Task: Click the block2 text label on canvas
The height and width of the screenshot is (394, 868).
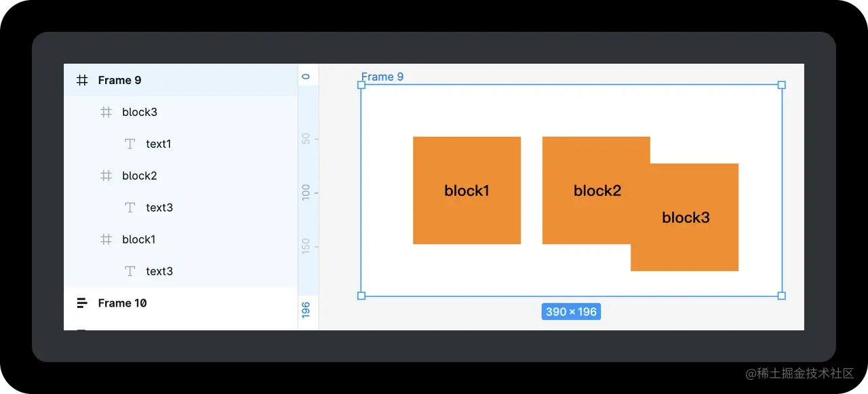Action: [597, 191]
